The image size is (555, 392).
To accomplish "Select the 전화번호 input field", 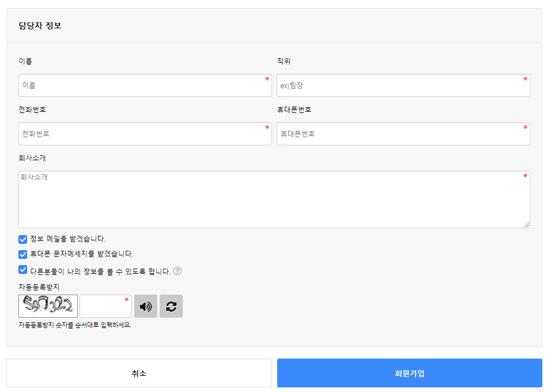I will (x=145, y=134).
